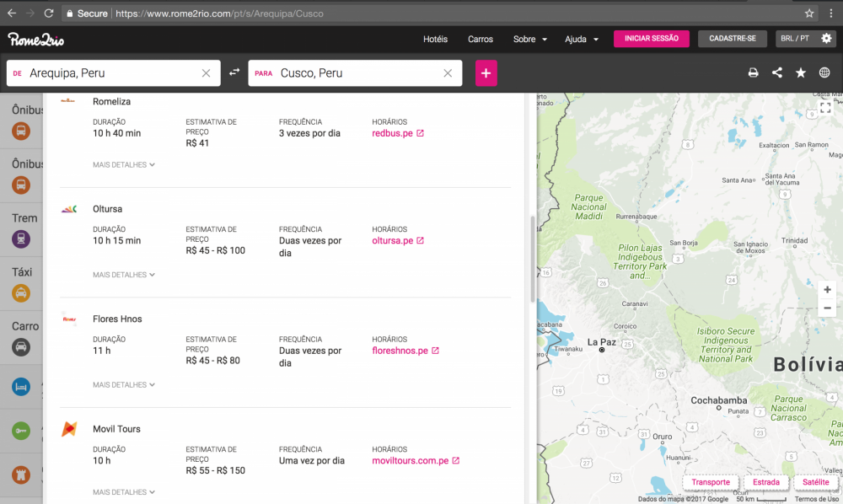The height and width of the screenshot is (504, 843).
Task: Select the taxi icon in sidebar
Action: (21, 293)
